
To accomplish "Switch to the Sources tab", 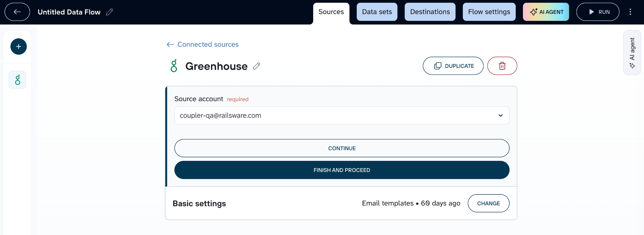I will (x=331, y=12).
